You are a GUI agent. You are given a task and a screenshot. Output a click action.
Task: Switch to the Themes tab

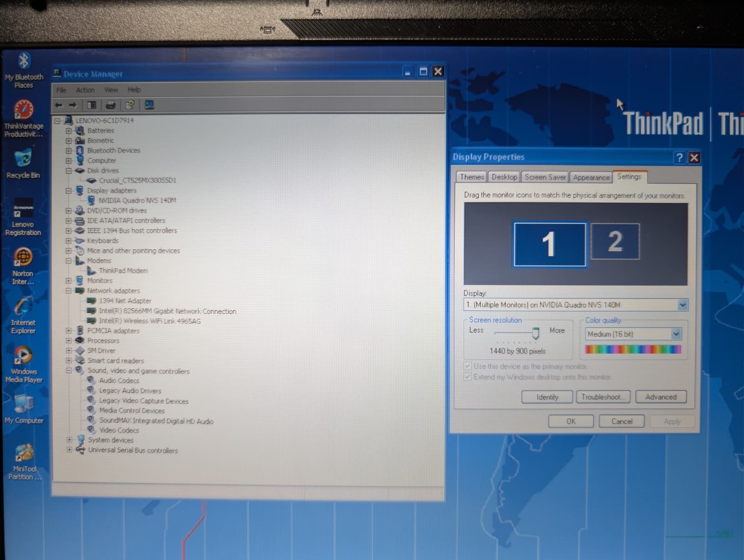472,177
